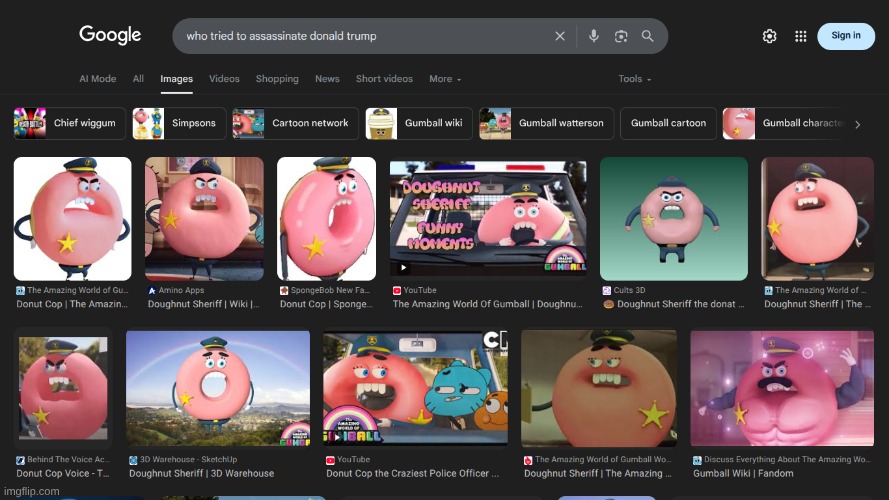
Task: Open the Behind The Voice Actors thumbnail
Action: pos(63,388)
